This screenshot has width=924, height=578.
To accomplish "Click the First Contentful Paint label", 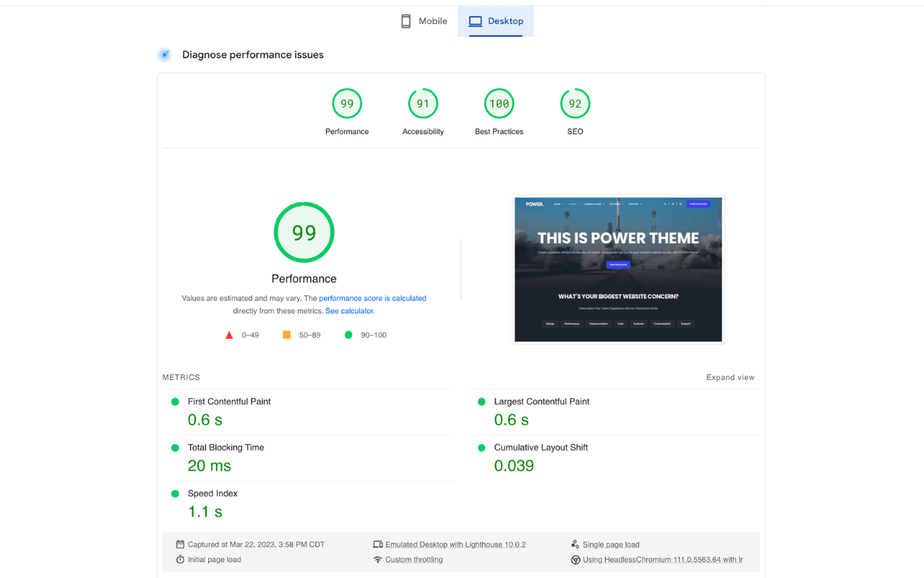I will tap(229, 402).
